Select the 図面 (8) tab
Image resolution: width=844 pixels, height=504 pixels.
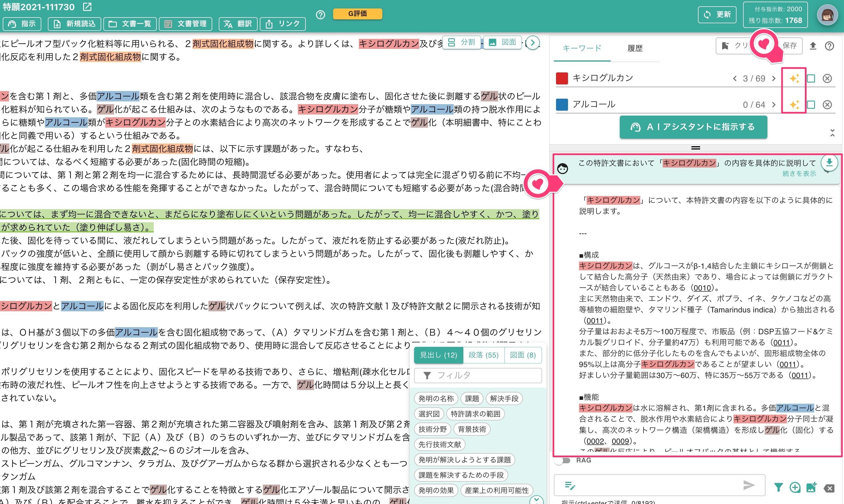click(x=523, y=355)
